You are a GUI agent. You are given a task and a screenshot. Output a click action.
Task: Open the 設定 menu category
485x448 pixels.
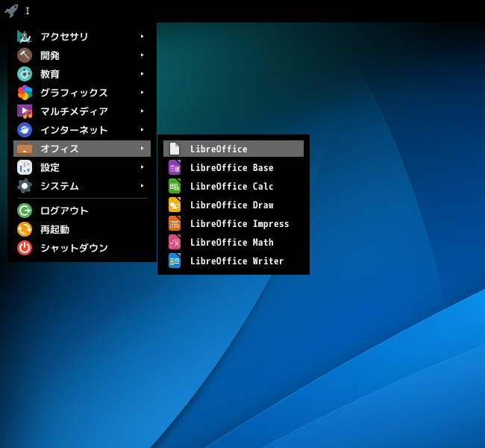pos(82,167)
